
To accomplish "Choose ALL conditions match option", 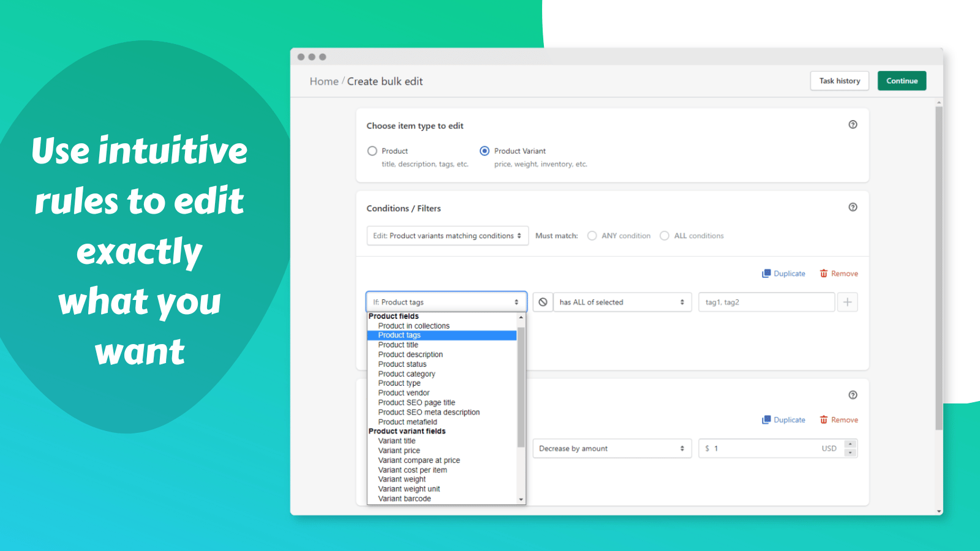I will pyautogui.click(x=665, y=235).
